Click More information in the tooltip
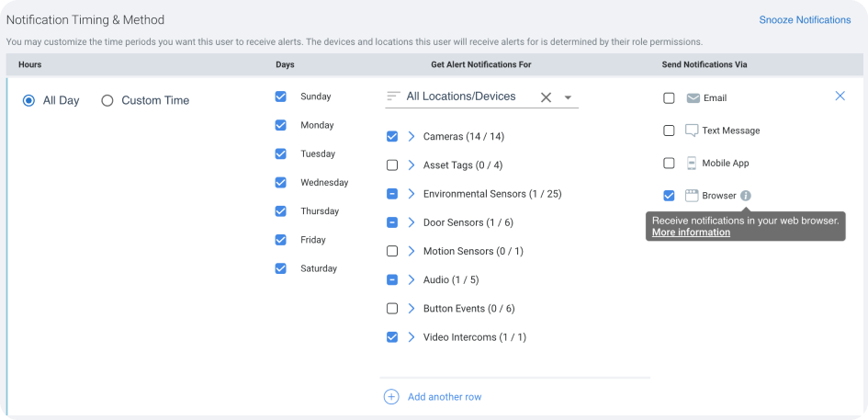Screen dimensions: 868x420 click(x=691, y=233)
